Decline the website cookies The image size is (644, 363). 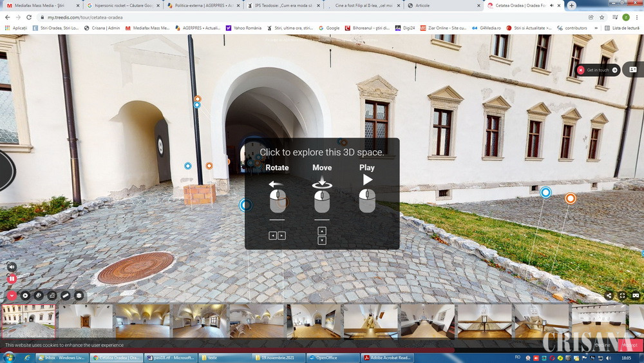coord(602,345)
